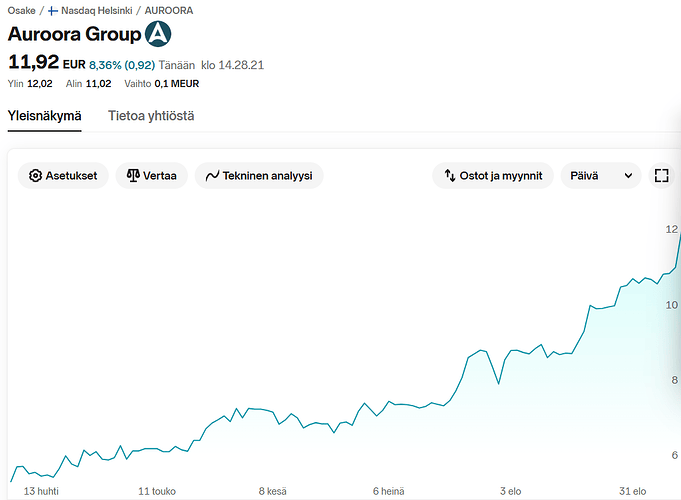The image size is (681, 500).
Task: Open the Asetukset chart settings
Action: (x=63, y=175)
